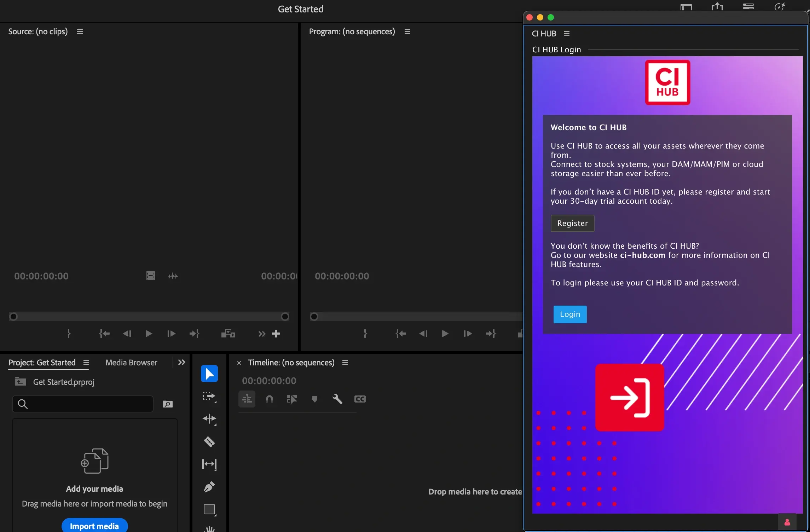The image size is (810, 532).
Task: Toggle Snap in Timeline magnet icon
Action: [270, 399]
